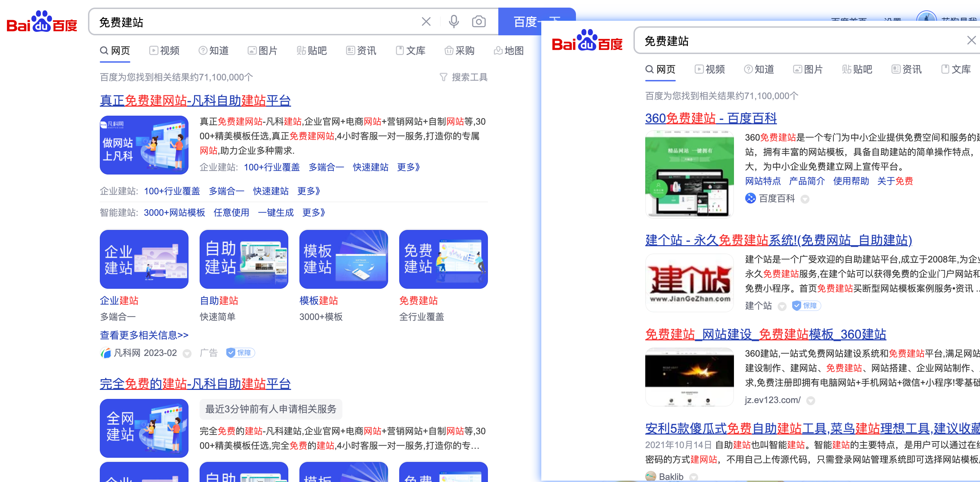The image size is (980, 482).
Task: Expand dropdown arrow next to 建个站 source
Action: [782, 306]
